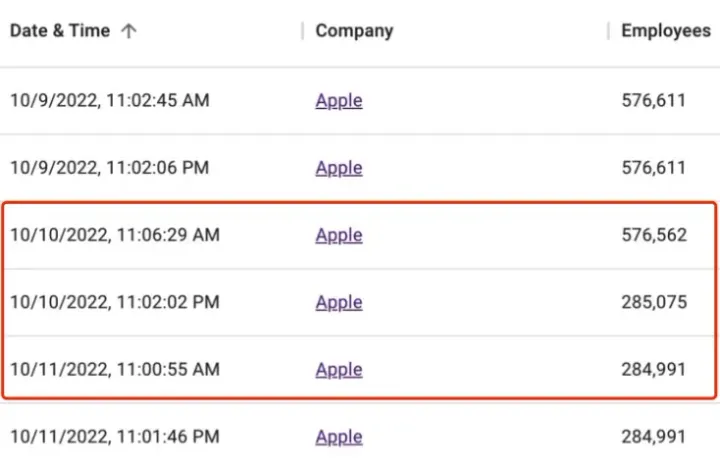Open the Apple link in the 11:01:46 PM row

(x=339, y=437)
